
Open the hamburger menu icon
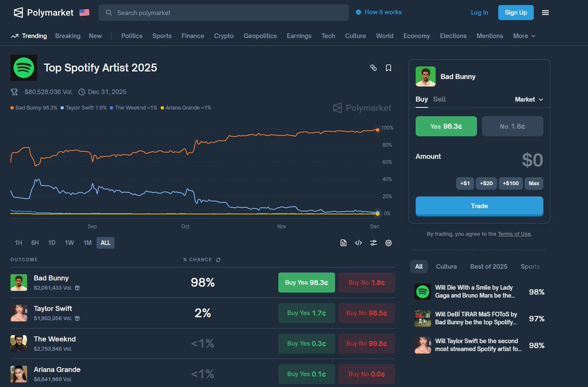[x=545, y=12]
